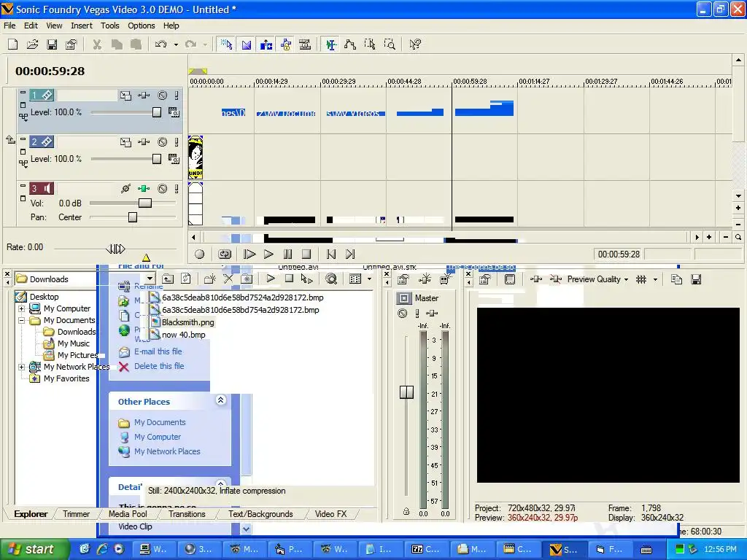
Task: Click the video thumbnail event on track 2
Action: [196, 157]
